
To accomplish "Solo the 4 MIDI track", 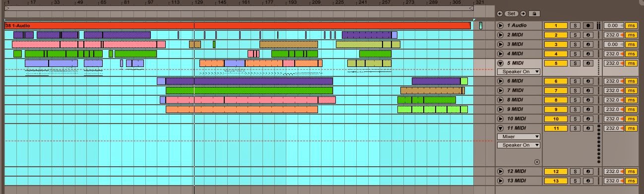I will point(575,54).
